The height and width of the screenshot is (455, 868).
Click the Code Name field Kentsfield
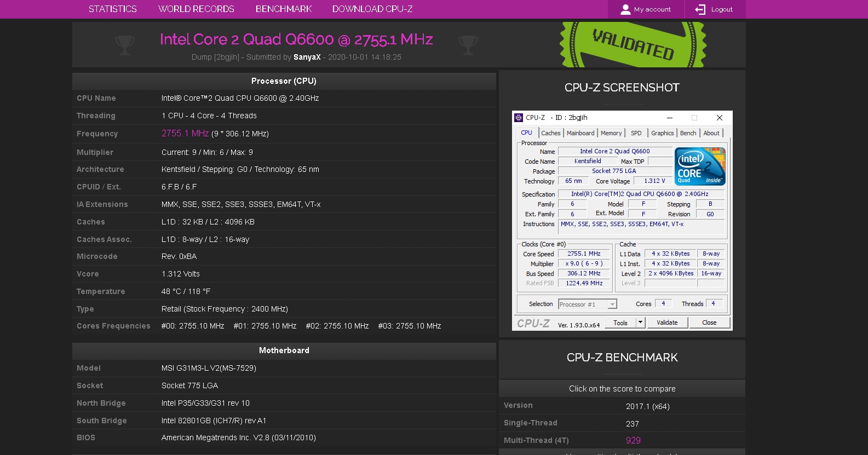(x=588, y=161)
